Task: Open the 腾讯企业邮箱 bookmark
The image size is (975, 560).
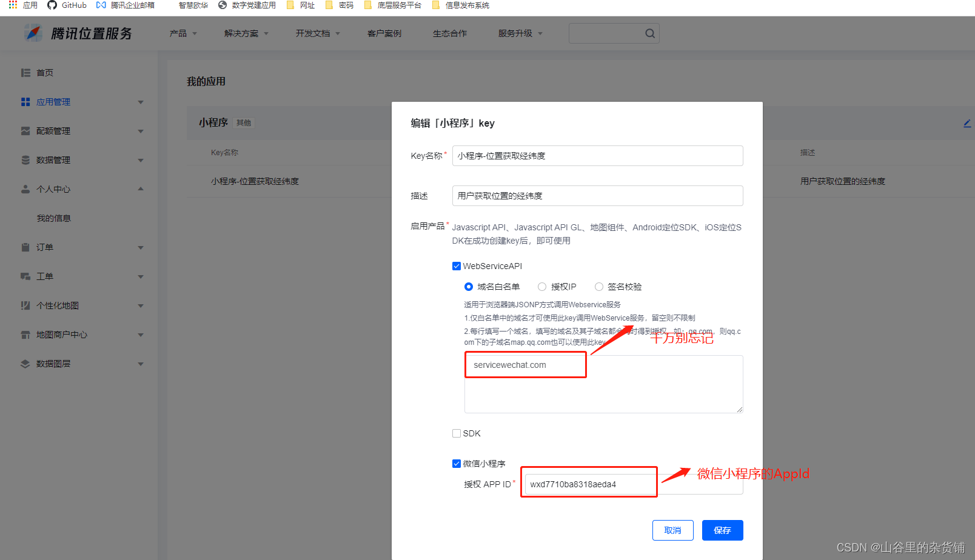Action: [126, 5]
